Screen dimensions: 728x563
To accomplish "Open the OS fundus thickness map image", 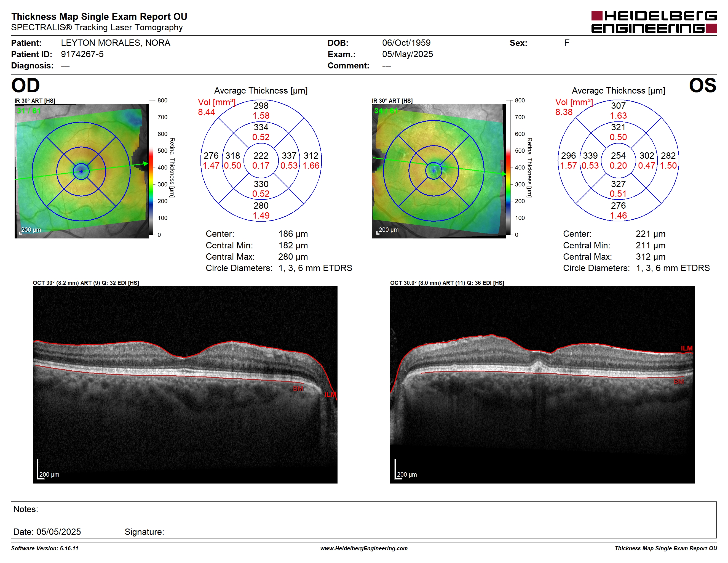I will point(439,171).
